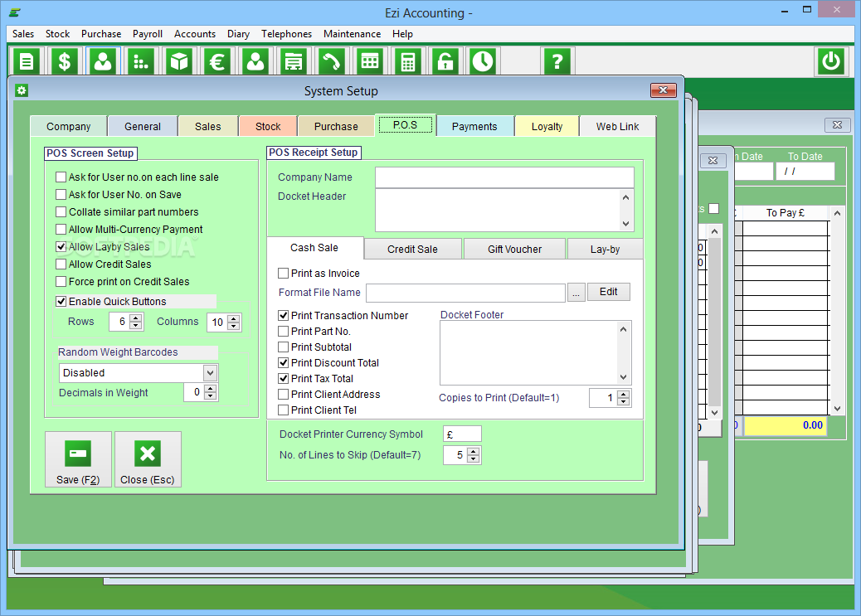Click Docket Header scrollbar down arrow
Viewport: 861px width, 616px height.
point(625,224)
